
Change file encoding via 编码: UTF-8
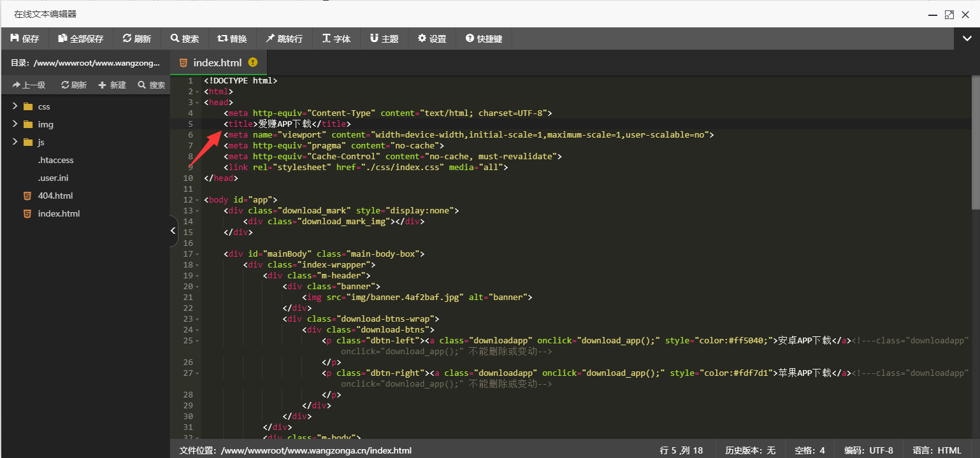(x=868, y=450)
